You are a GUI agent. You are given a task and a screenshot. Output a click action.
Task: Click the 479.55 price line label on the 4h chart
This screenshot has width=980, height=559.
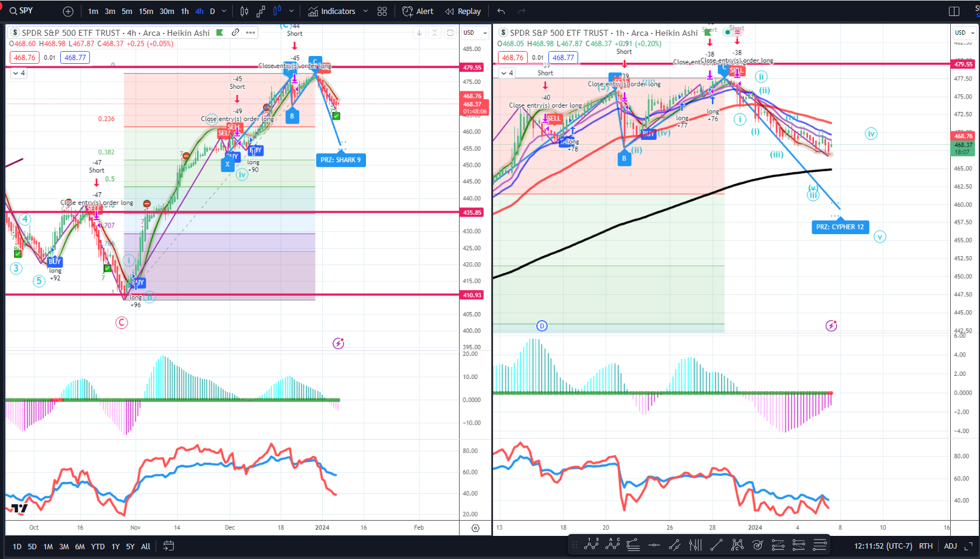[x=472, y=68]
